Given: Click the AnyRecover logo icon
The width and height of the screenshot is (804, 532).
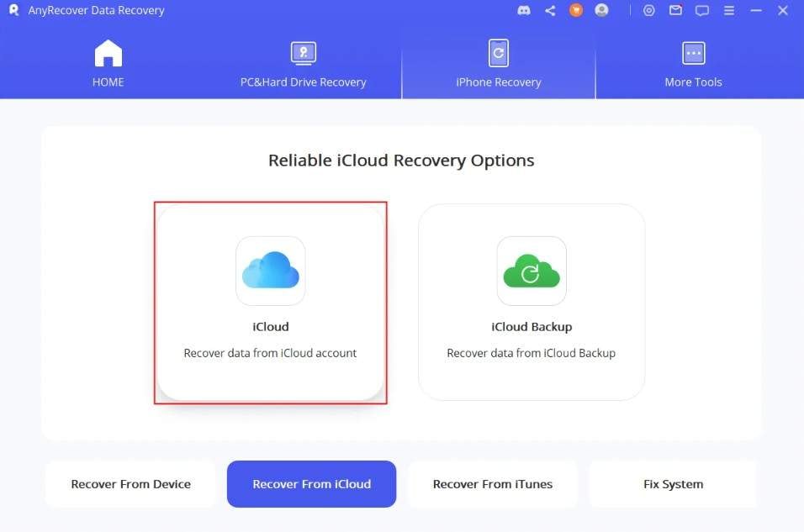Looking at the screenshot, I should point(13,10).
